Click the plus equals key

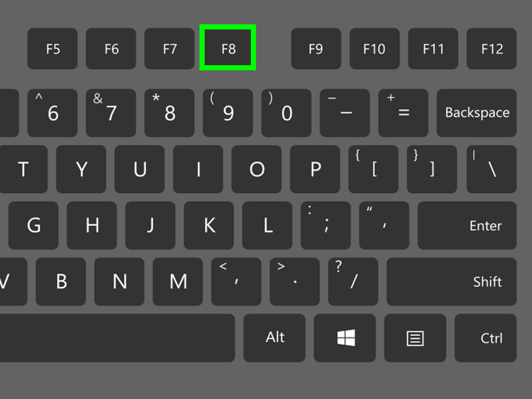coord(403,113)
